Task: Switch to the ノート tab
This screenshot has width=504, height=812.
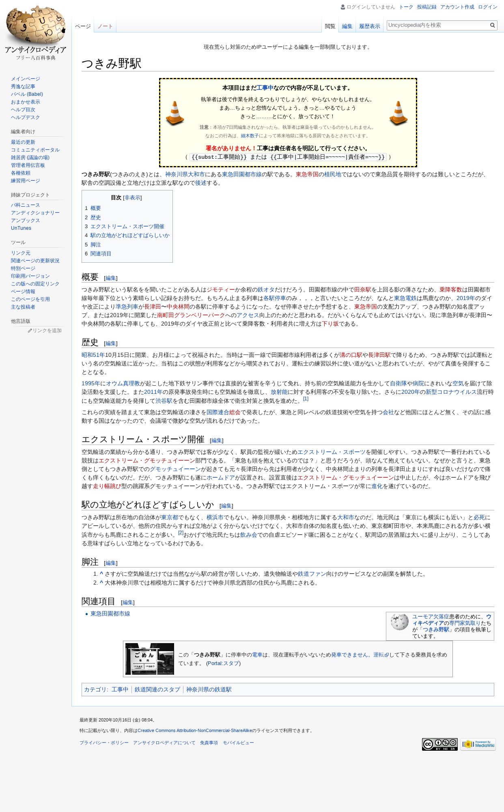Action: pyautogui.click(x=105, y=26)
